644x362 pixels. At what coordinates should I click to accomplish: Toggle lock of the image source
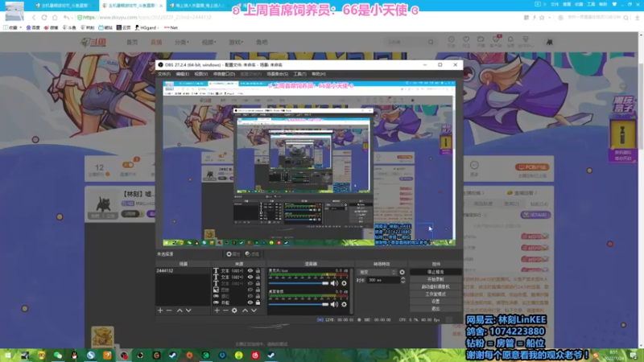pyautogui.click(x=258, y=290)
